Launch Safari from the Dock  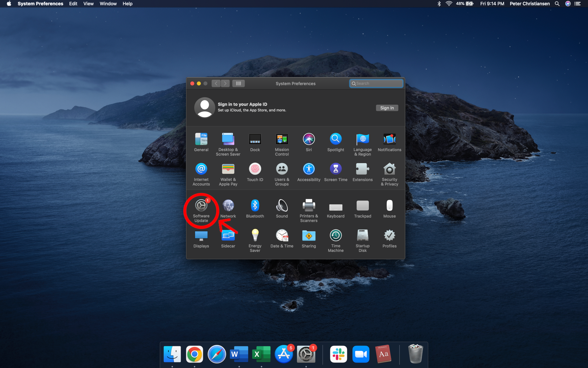(217, 354)
